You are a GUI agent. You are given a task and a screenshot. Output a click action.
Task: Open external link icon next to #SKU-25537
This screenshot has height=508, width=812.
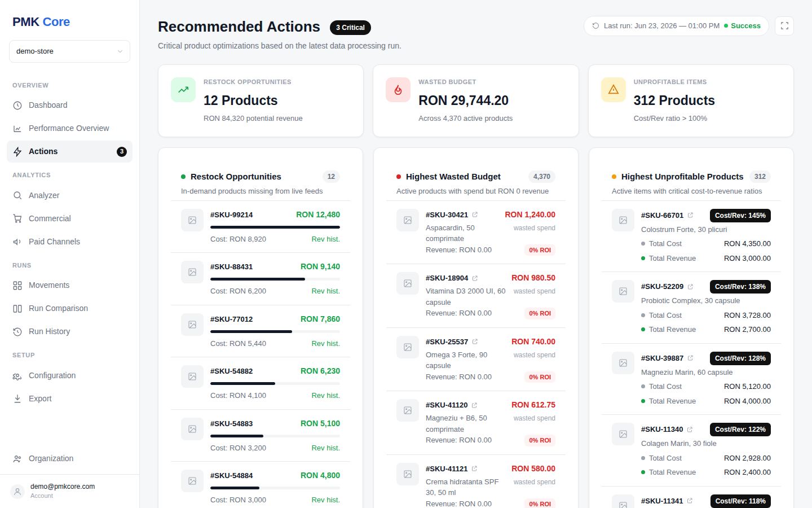tap(475, 342)
